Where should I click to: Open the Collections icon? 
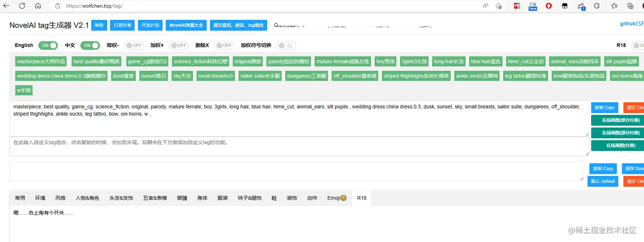coord(630,6)
